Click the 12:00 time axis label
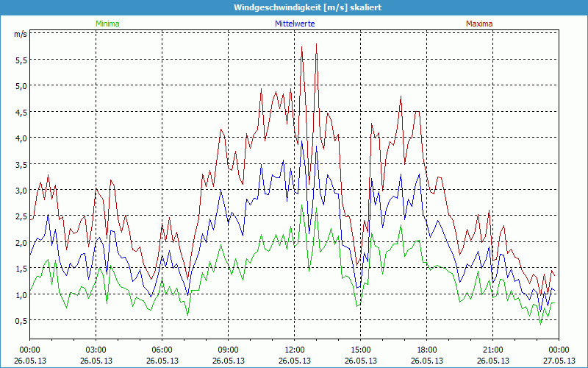The width and height of the screenshot is (588, 368). (295, 350)
